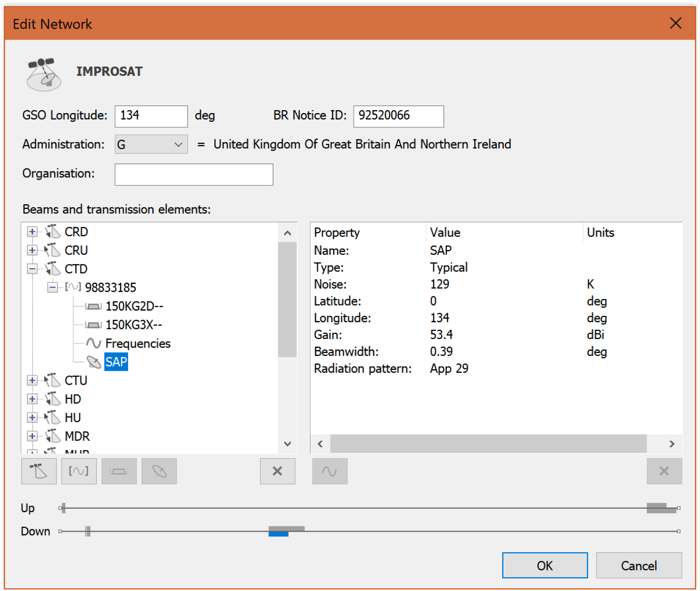
Task: Select the CRD beam icon in tree
Action: tap(53, 232)
